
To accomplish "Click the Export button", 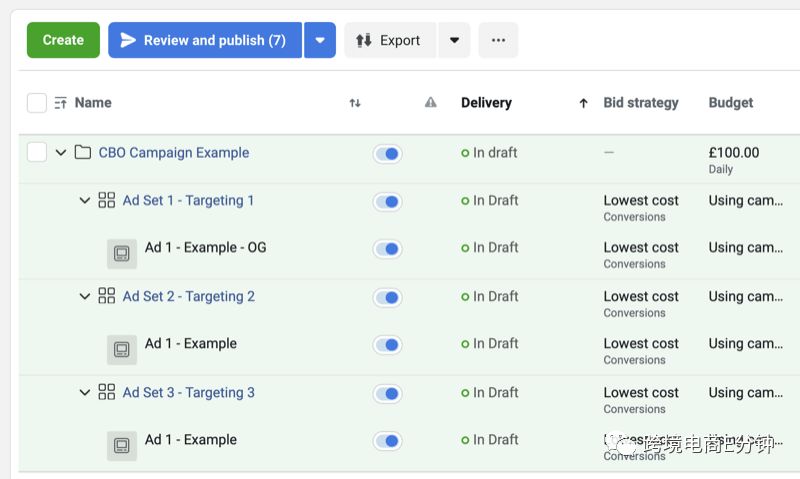I will (390, 40).
